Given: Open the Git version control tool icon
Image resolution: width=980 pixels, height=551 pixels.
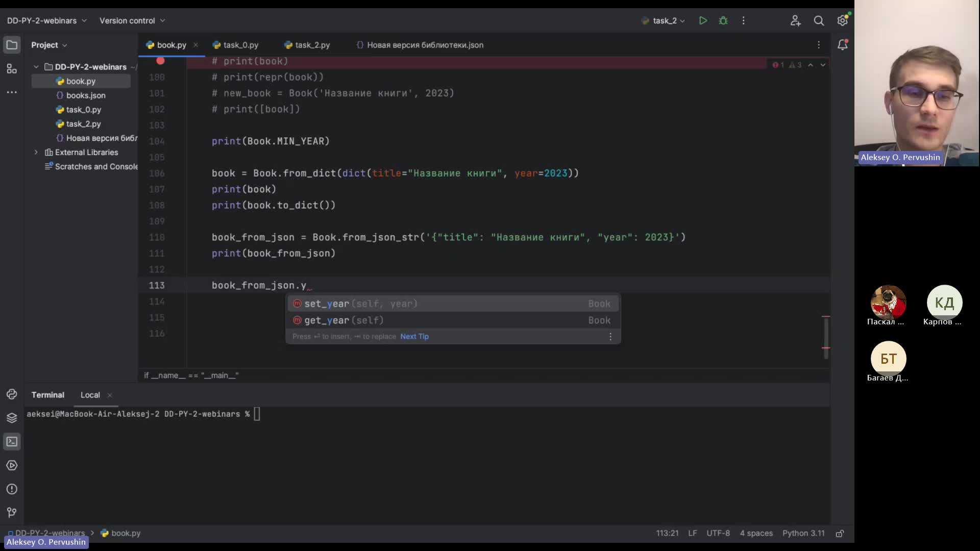Looking at the screenshot, I should [x=12, y=512].
